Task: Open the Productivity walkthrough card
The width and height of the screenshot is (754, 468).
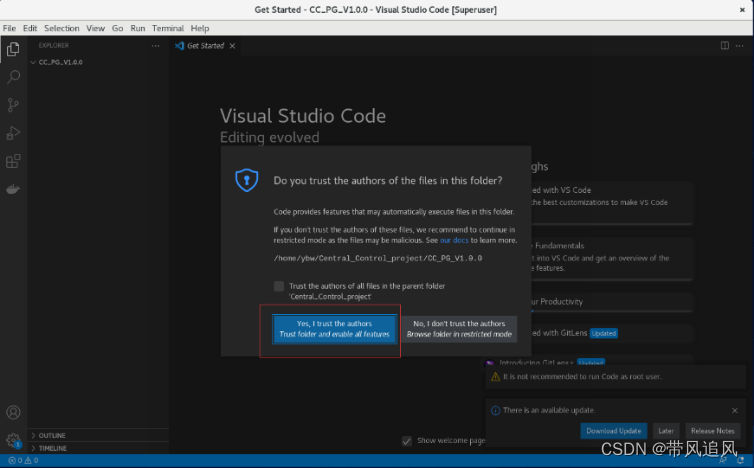Action: [612, 302]
